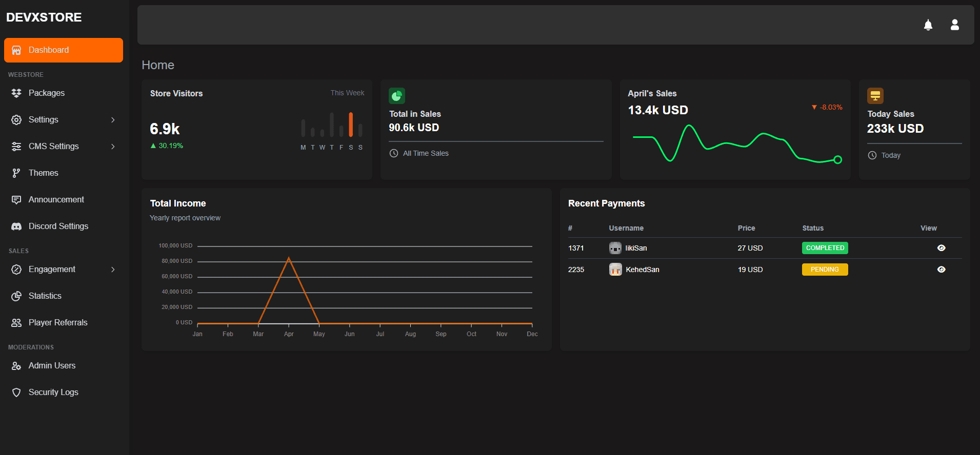Click the PENDING status badge

tap(825, 270)
